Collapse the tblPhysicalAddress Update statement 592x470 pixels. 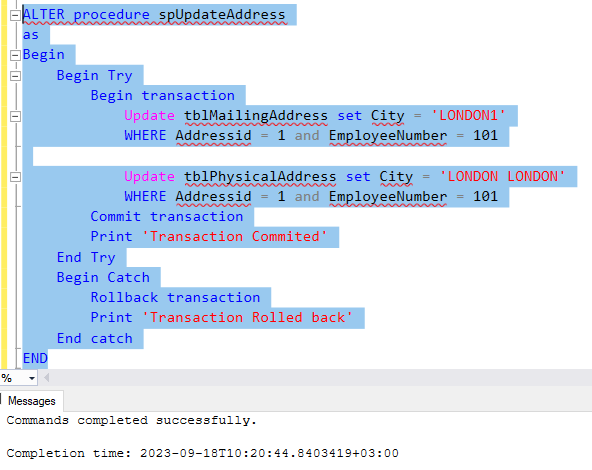(x=15, y=177)
